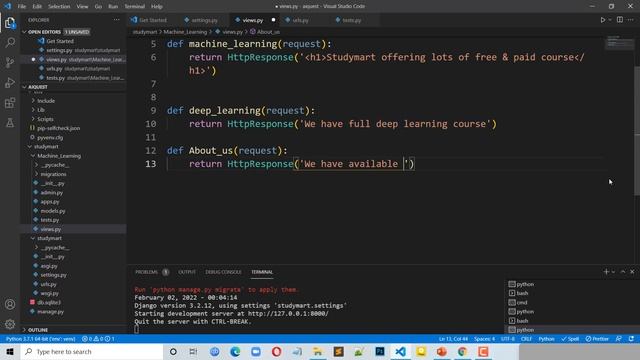Open the Terminal menu

[x=135, y=7]
